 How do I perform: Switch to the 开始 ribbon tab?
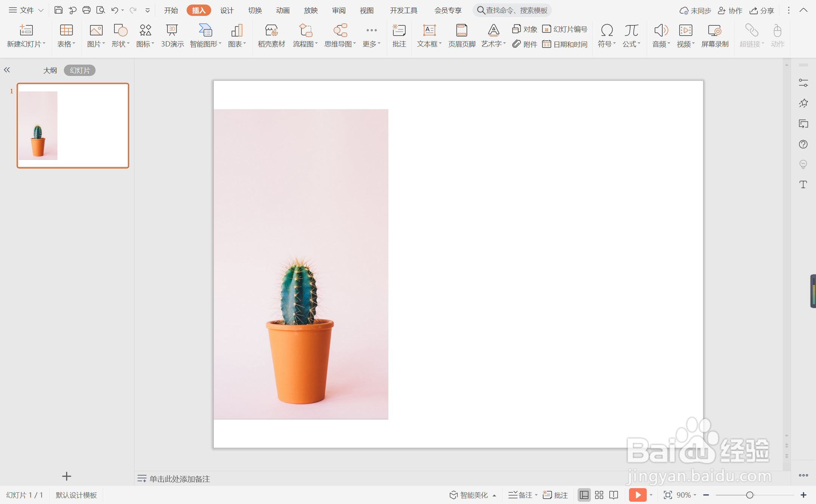coord(171,10)
